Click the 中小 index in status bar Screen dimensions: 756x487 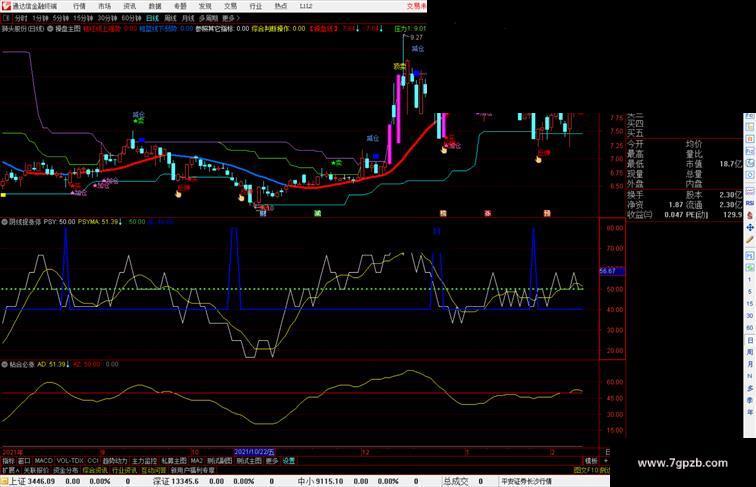(x=321, y=481)
